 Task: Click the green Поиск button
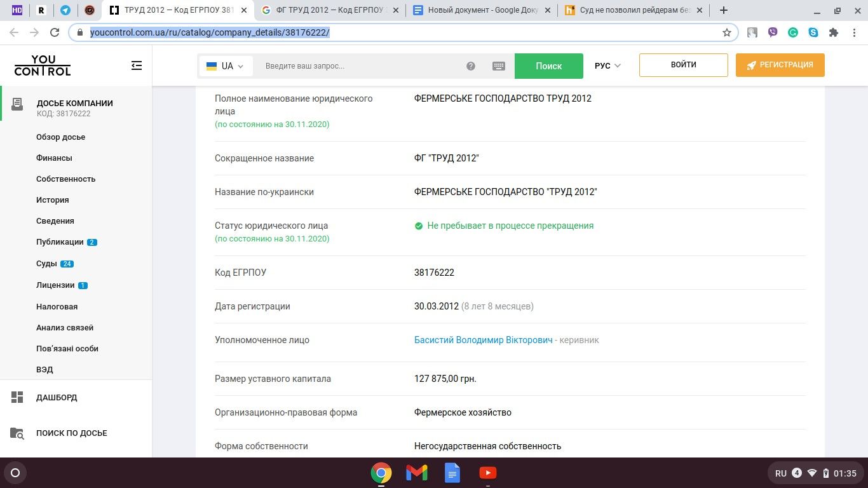548,66
